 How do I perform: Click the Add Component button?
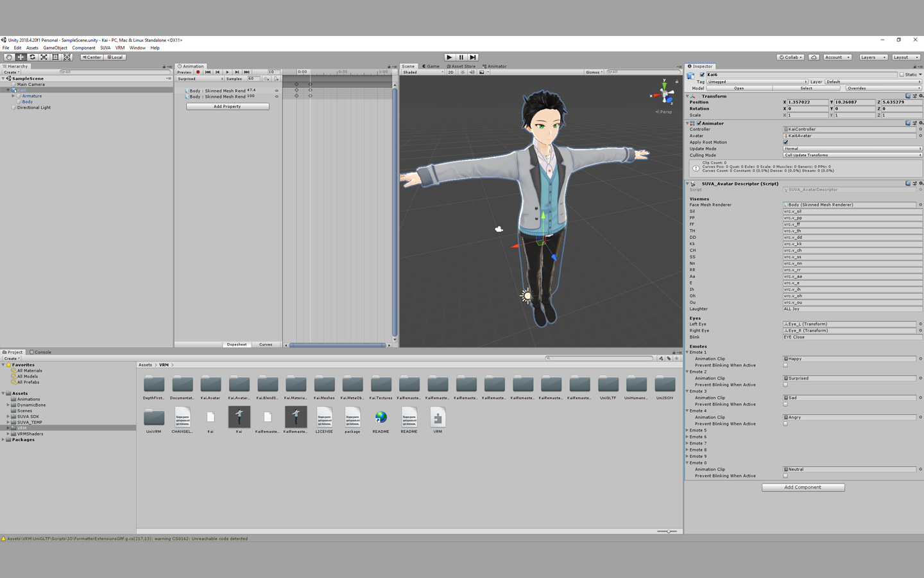[x=803, y=487]
